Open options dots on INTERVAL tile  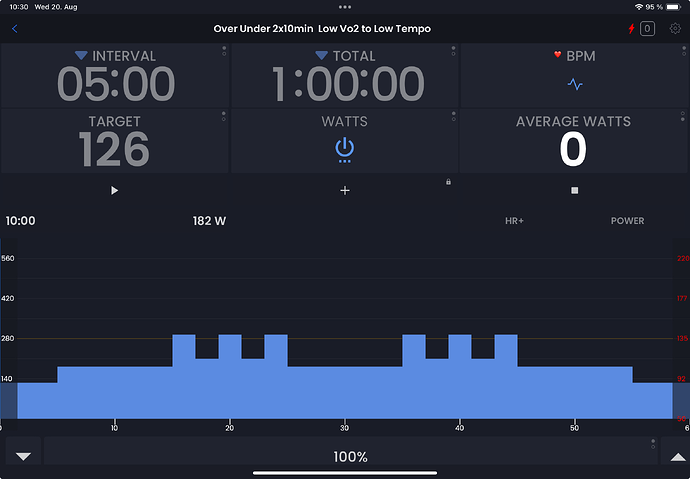click(224, 51)
